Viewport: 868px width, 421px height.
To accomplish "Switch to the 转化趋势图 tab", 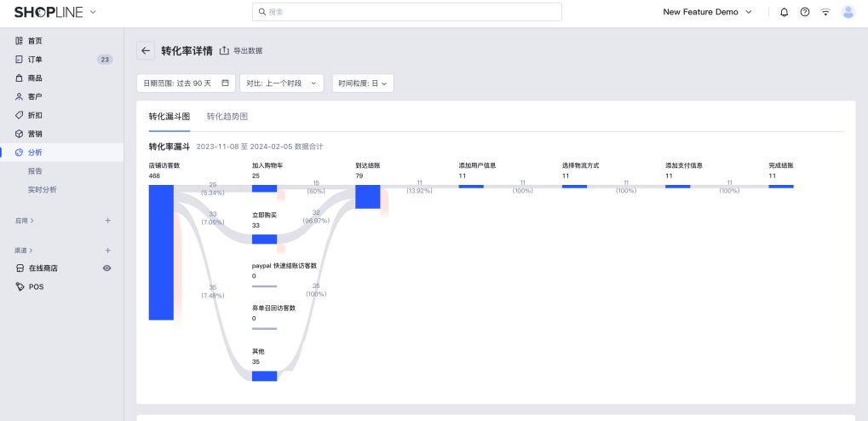I will tap(227, 116).
